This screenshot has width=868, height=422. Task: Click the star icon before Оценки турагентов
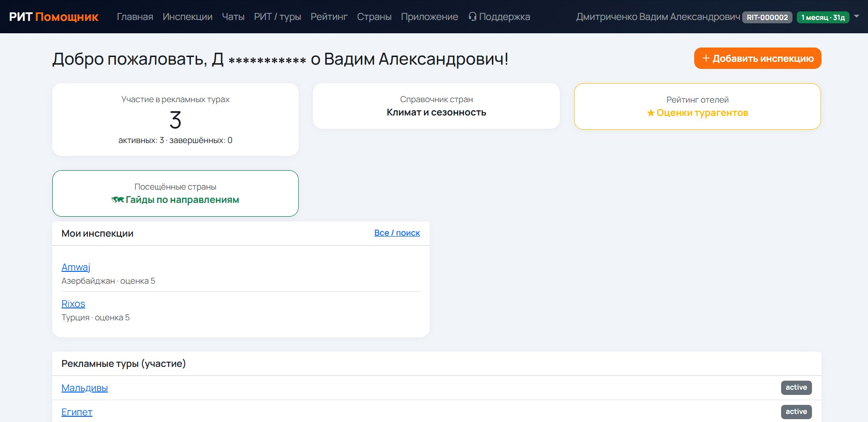(x=651, y=113)
